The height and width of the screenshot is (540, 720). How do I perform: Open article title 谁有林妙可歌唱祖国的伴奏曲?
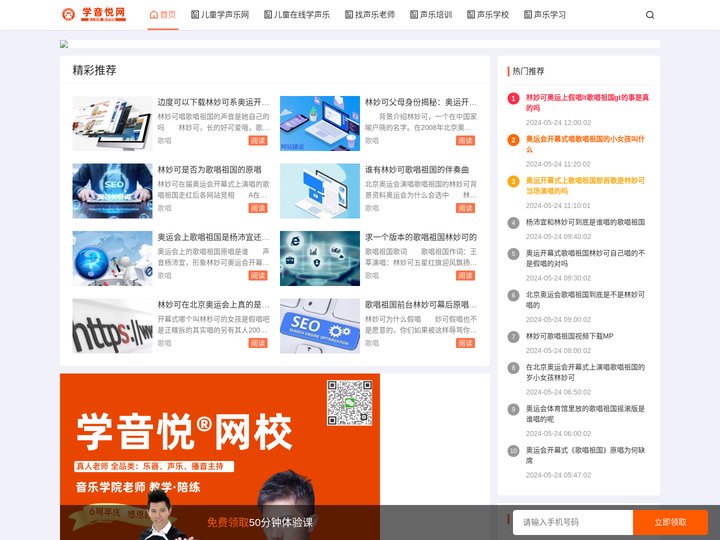coord(417,169)
